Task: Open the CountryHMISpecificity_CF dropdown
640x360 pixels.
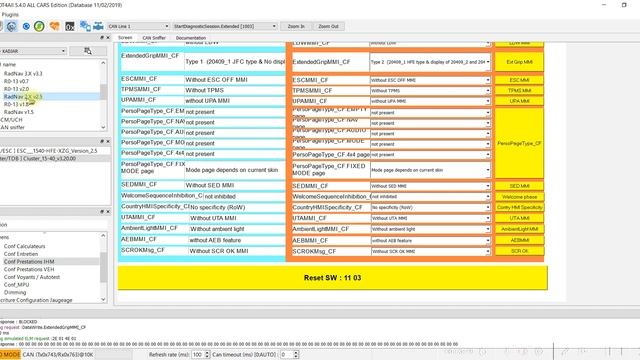Action: coord(430,207)
